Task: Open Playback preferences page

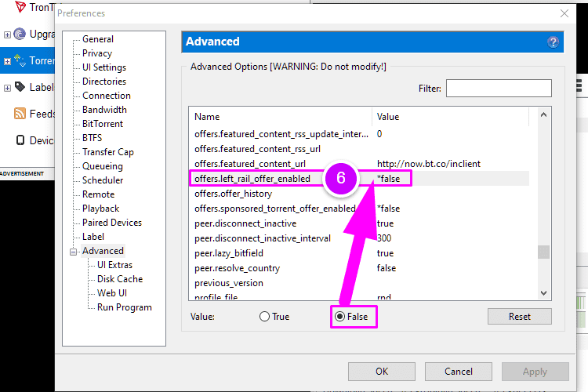Action: tap(101, 209)
